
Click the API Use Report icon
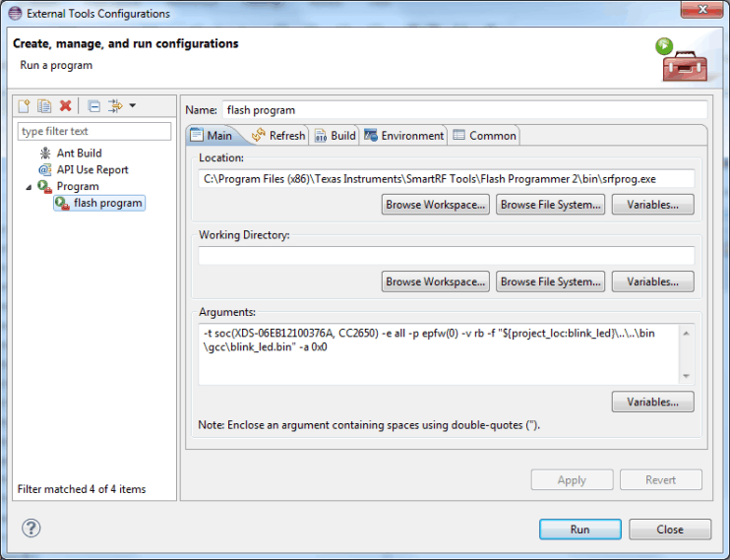(x=45, y=169)
